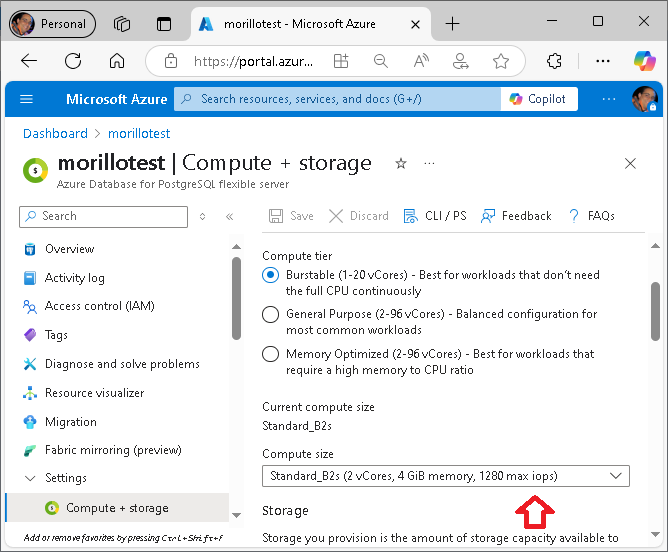Open the Azure hamburger portal menu
Viewport: 668px width, 552px height.
[26, 99]
